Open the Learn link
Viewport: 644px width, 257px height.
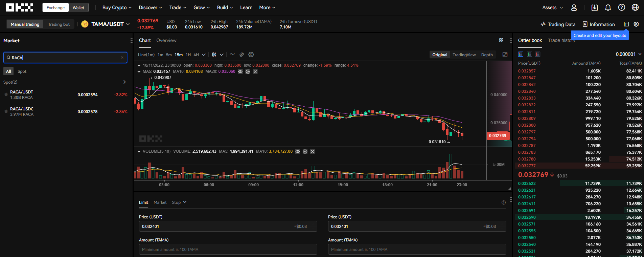point(246,7)
